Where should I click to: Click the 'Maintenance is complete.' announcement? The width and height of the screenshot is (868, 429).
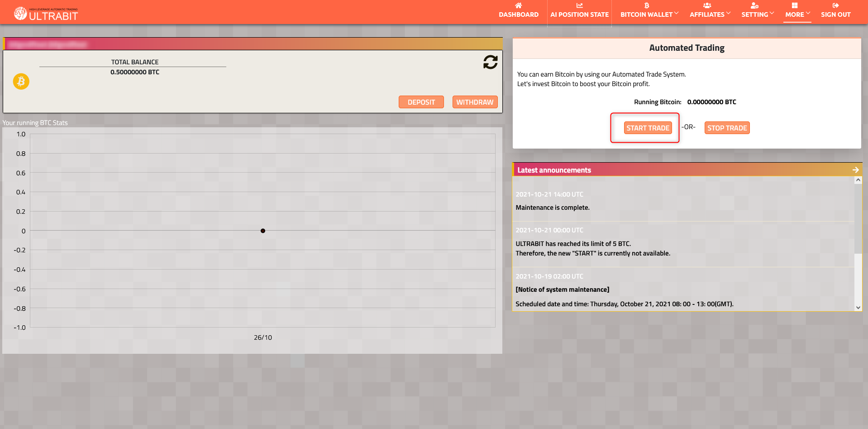point(553,207)
